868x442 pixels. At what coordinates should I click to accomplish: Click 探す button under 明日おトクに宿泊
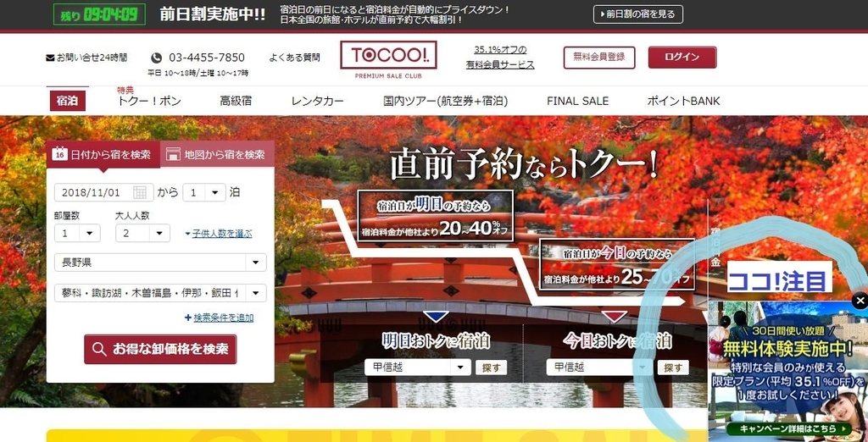pyautogui.click(x=491, y=367)
